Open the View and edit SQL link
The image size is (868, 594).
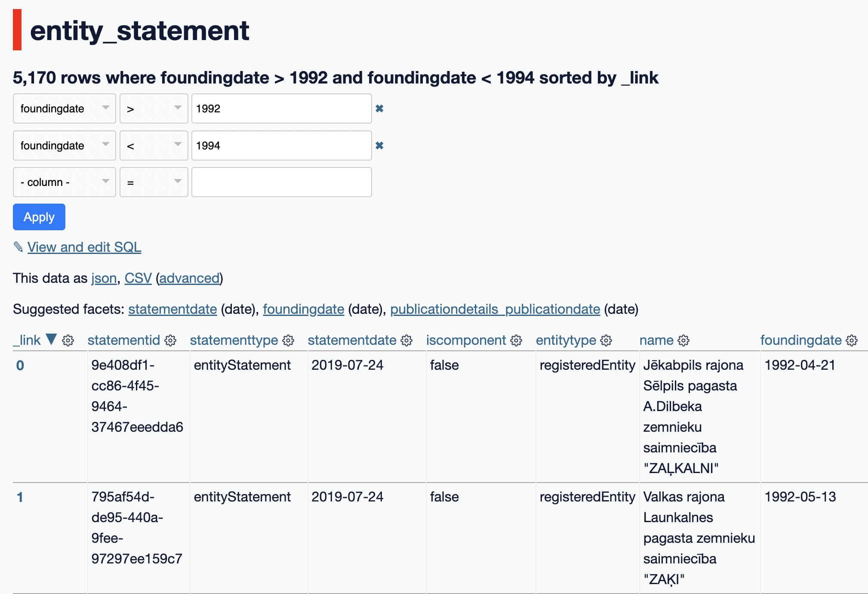click(x=84, y=247)
